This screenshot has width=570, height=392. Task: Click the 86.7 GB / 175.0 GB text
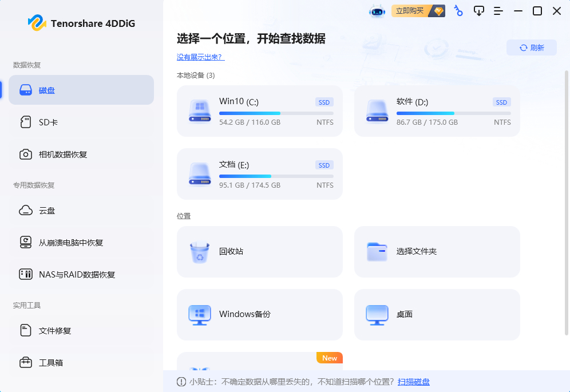click(x=427, y=122)
